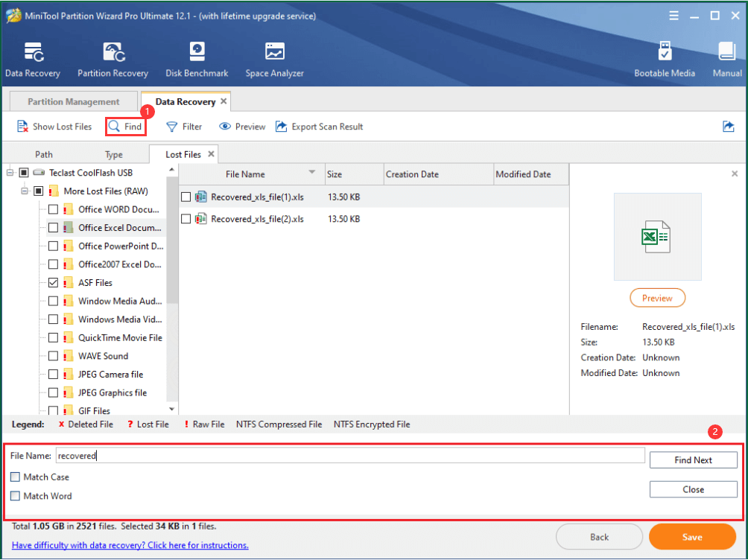This screenshot has height=560, width=748.
Task: Click the tree vertical scrollbar thumb
Action: pyautogui.click(x=172, y=240)
